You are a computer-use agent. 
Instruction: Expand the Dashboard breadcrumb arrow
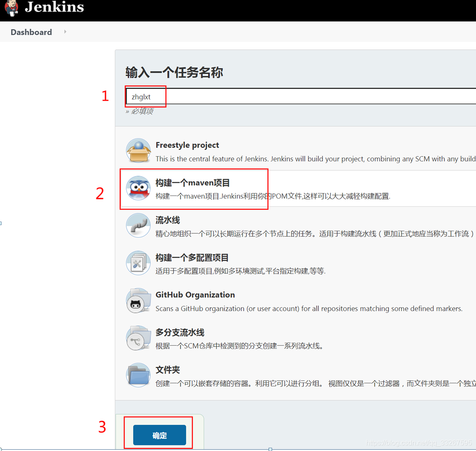pos(65,32)
